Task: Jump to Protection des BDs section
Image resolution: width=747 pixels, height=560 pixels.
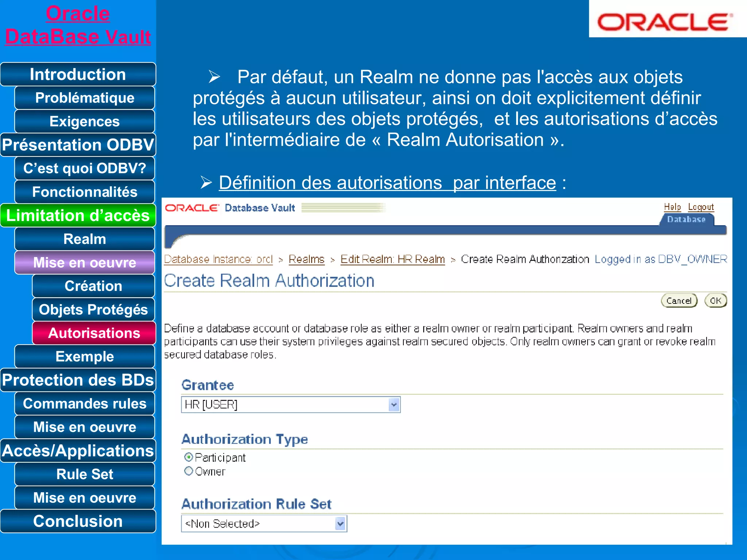Action: tap(78, 380)
